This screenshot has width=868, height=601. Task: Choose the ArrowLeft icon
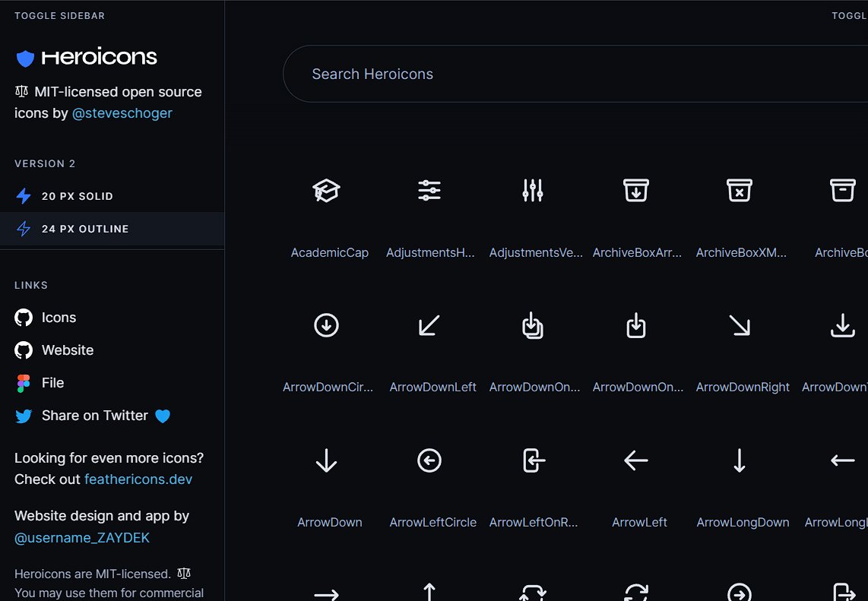click(x=636, y=460)
